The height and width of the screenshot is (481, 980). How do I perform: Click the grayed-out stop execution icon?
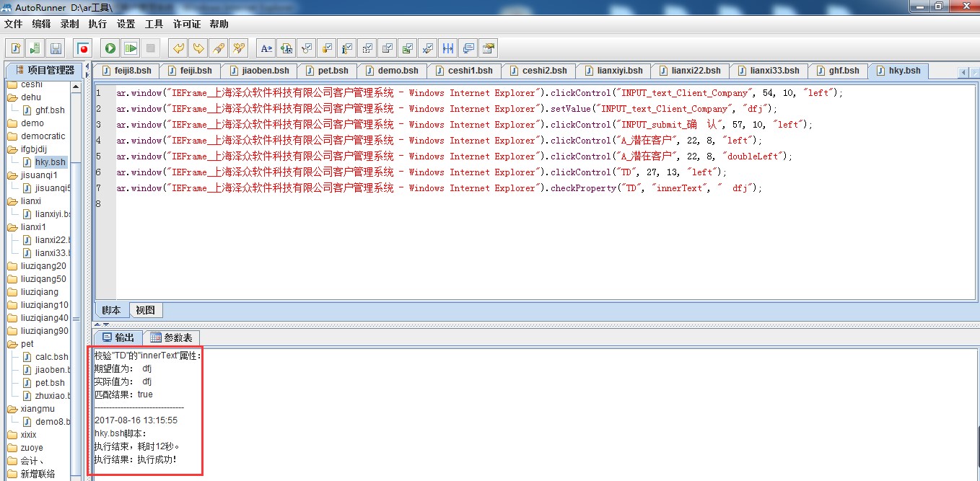pyautogui.click(x=151, y=48)
